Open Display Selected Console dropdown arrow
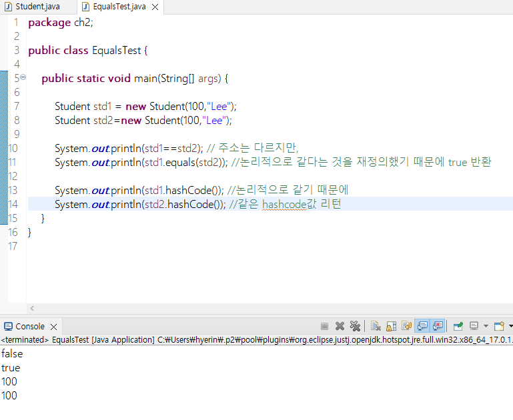Viewport: 513px width, 420px height. click(486, 326)
